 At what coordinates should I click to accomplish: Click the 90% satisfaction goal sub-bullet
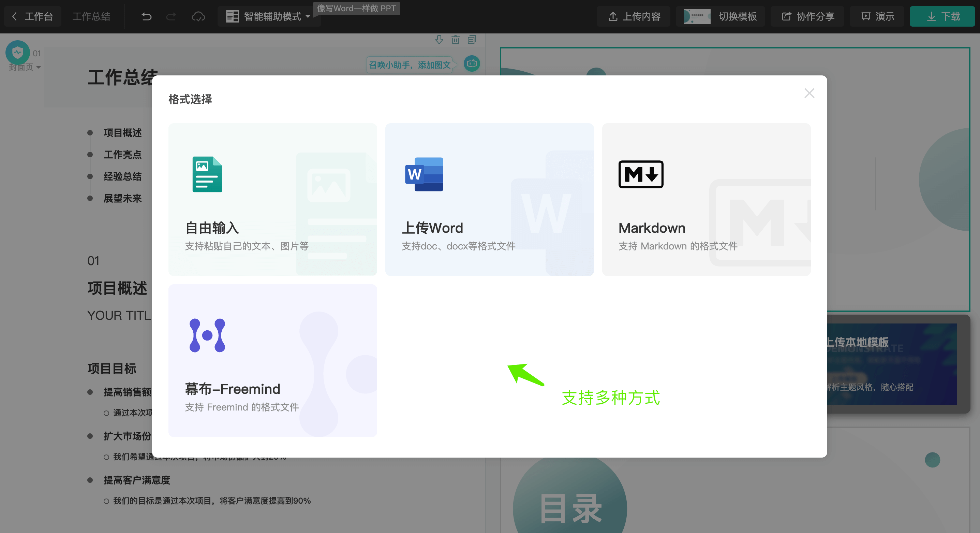[x=211, y=501]
